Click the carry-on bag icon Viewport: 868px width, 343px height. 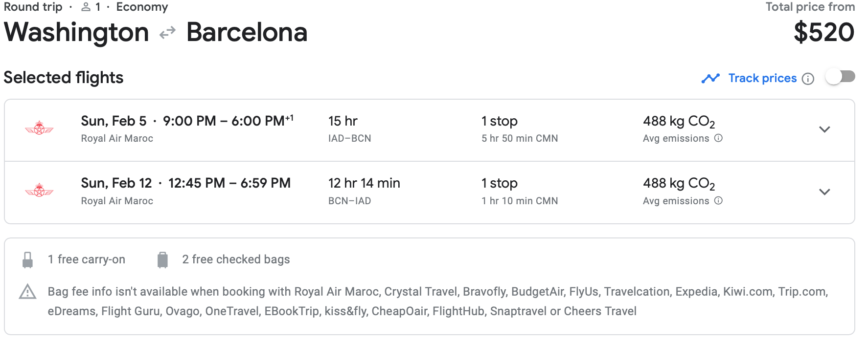(28, 260)
